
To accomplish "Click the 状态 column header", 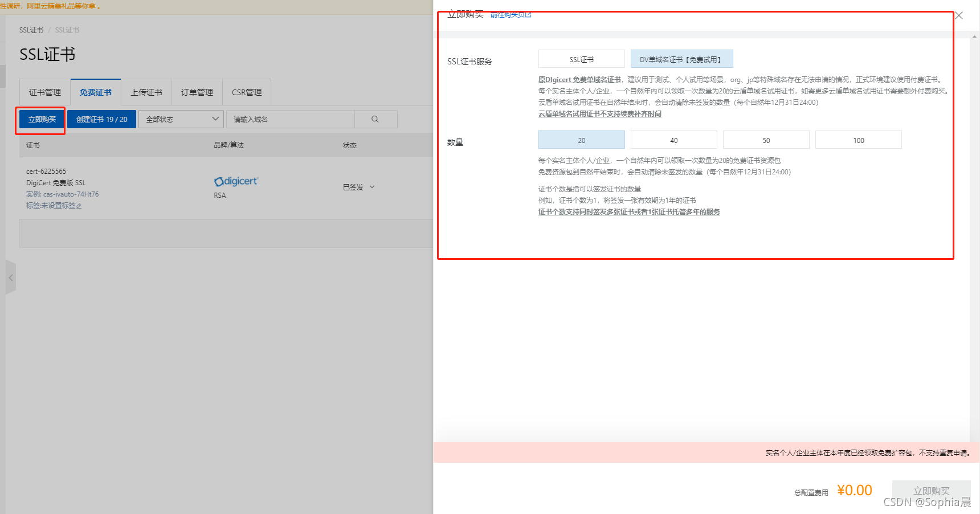I will (x=349, y=145).
